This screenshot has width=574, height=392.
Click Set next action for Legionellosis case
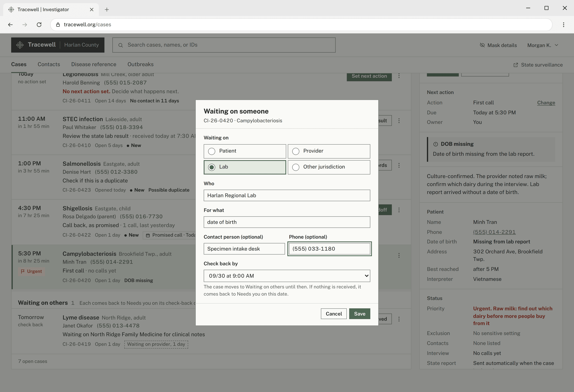tap(369, 76)
